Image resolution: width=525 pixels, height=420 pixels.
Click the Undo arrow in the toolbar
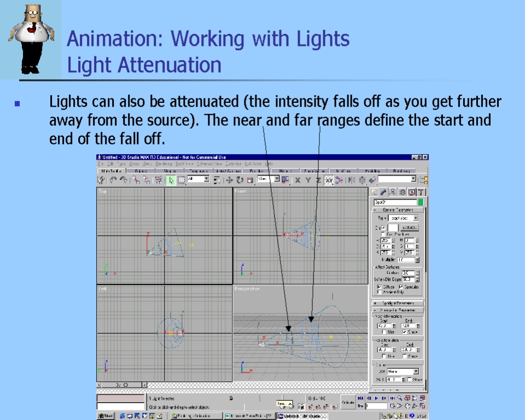click(x=113, y=179)
